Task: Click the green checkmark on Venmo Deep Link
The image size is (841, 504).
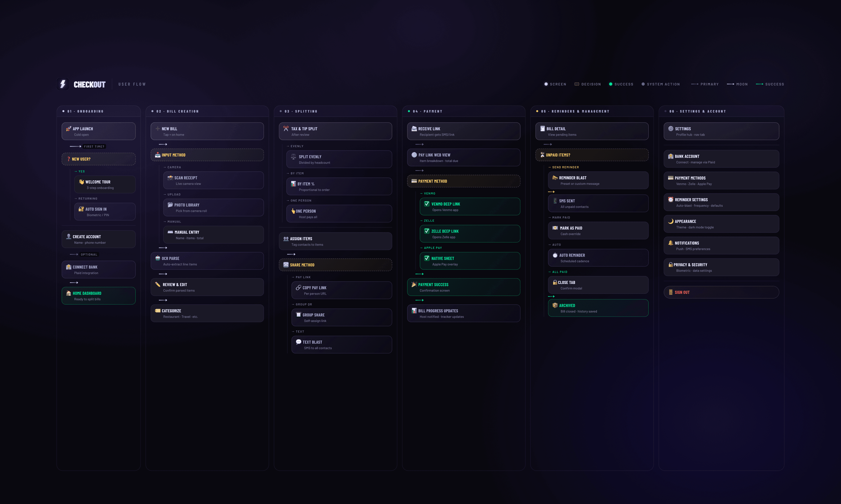Action: click(x=427, y=204)
